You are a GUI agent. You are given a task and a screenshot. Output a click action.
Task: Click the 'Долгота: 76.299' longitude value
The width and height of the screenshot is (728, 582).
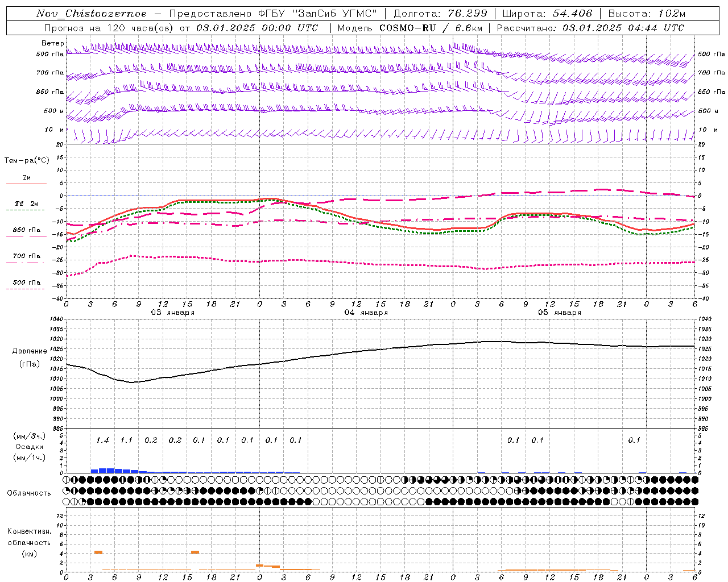coord(441,14)
